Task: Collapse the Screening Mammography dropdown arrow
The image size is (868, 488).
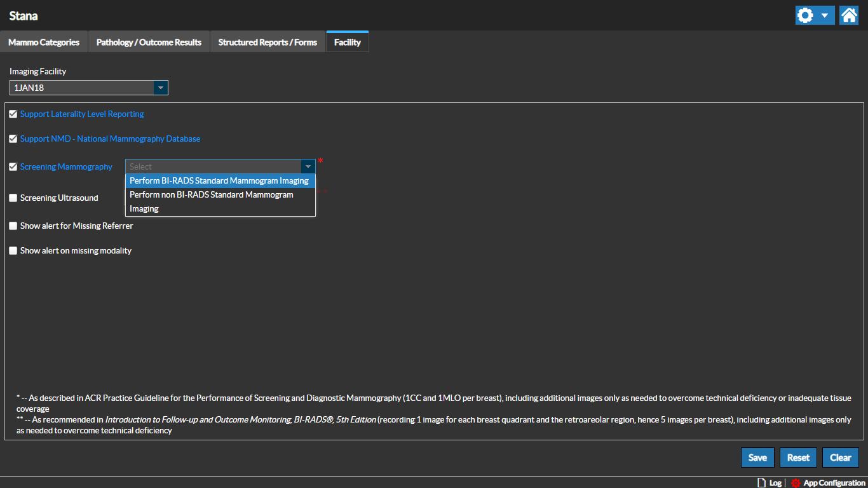Action: [308, 166]
